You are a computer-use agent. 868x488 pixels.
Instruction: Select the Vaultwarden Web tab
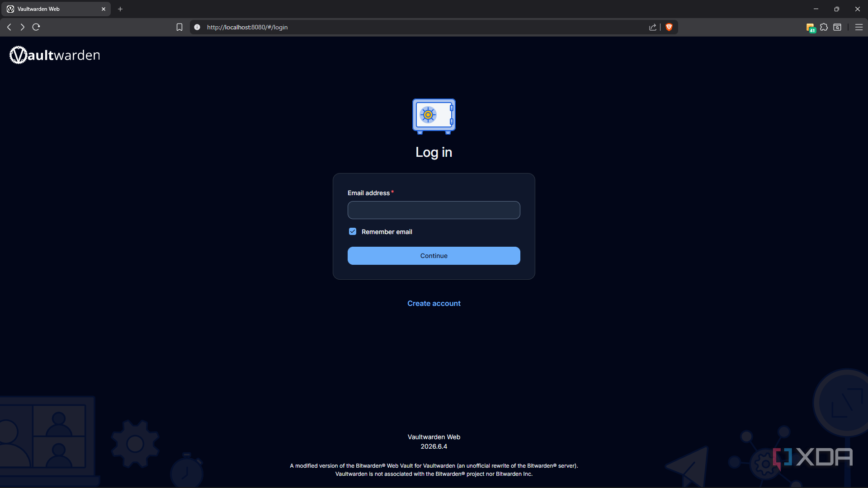[x=56, y=9]
